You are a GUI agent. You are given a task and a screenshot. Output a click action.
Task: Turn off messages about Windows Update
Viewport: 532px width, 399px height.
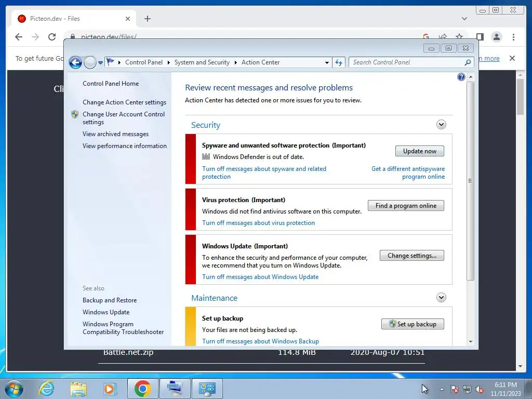point(260,277)
